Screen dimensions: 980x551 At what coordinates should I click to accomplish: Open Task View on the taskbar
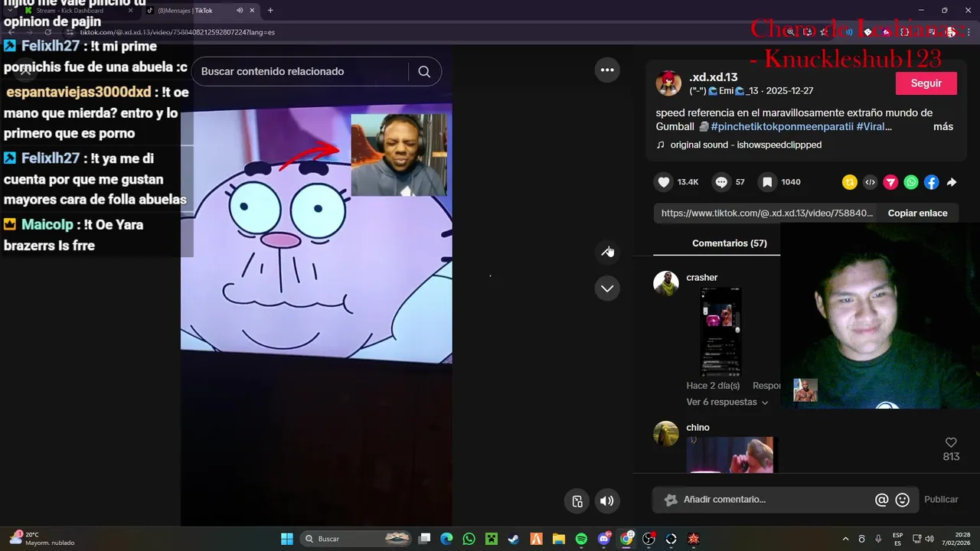coord(425,539)
